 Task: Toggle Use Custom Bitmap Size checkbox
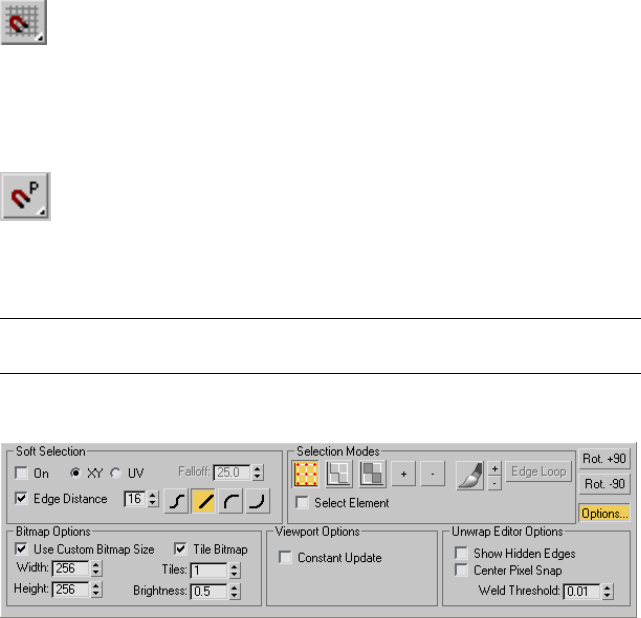click(x=21, y=549)
